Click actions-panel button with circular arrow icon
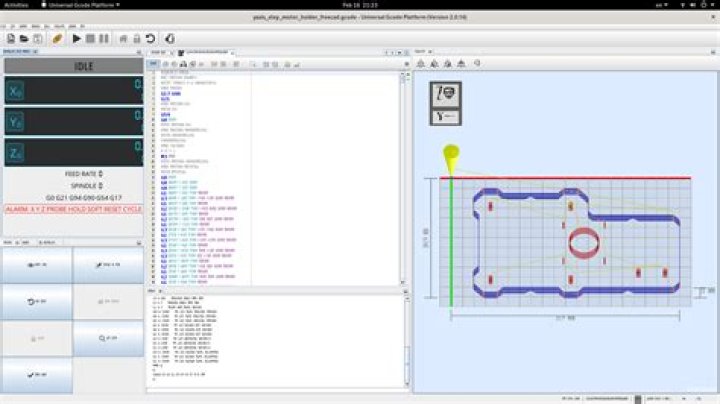The height and width of the screenshot is (404, 720). pyautogui.click(x=37, y=302)
